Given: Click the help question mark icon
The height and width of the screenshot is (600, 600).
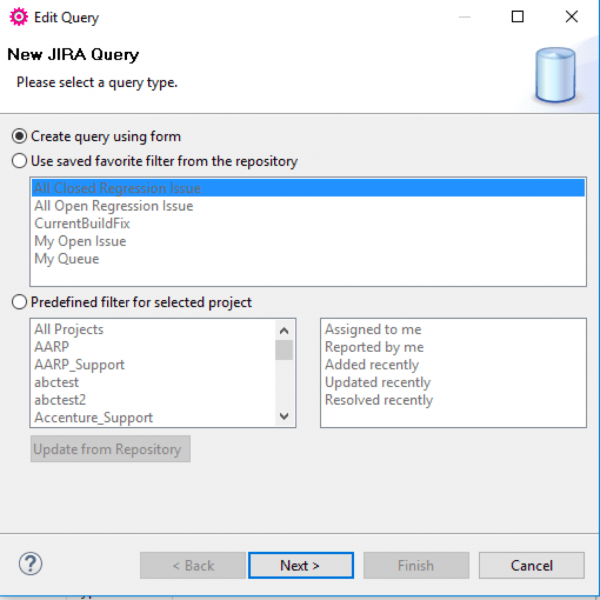Looking at the screenshot, I should [x=30, y=564].
